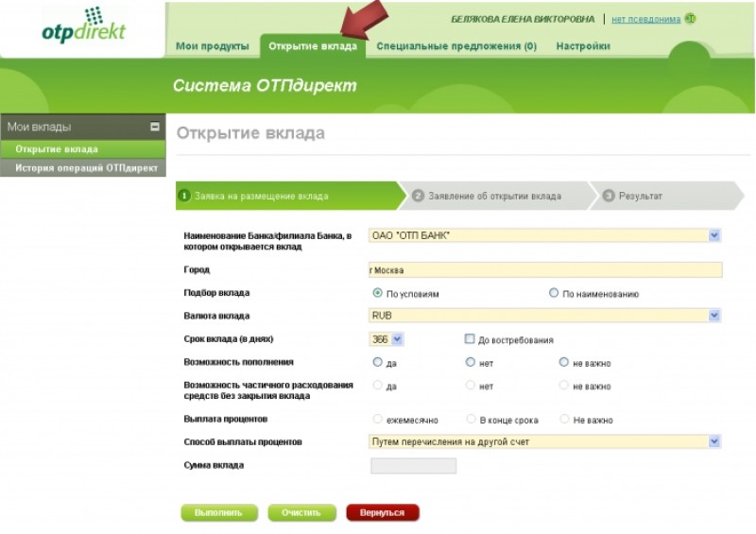
Task: Expand the Валюта вклада RUB dropdown
Action: pos(714,316)
